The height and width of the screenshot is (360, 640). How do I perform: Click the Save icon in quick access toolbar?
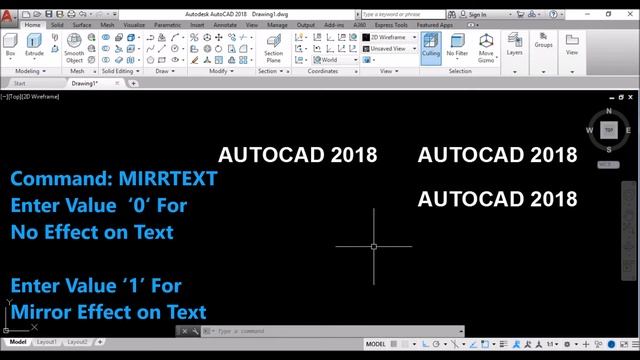(49, 14)
